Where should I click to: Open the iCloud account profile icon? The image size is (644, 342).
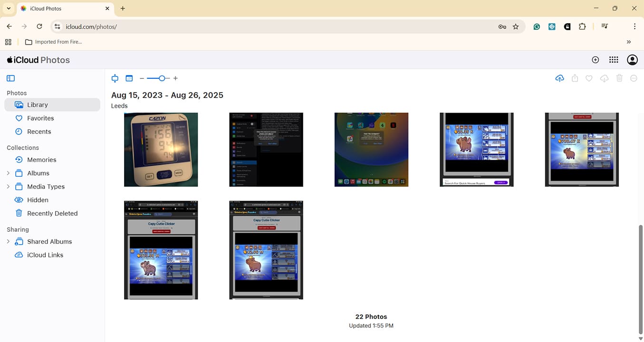point(632,60)
